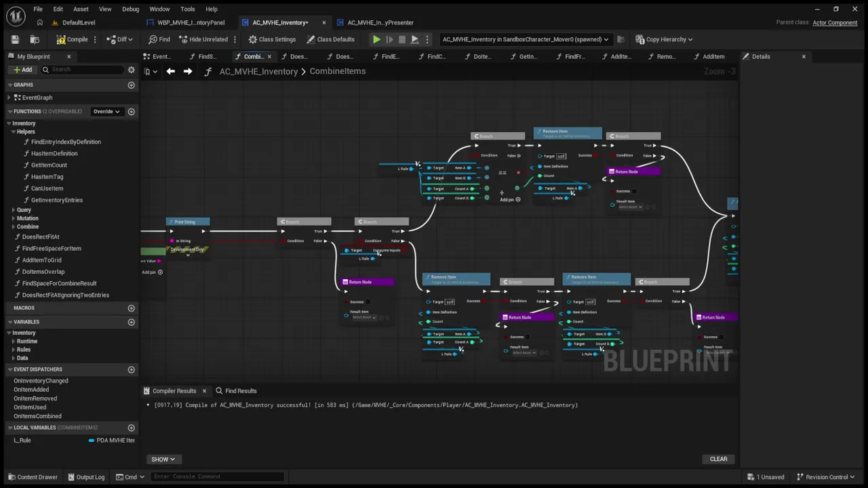Click the select debug object icon
This screenshot has width=868, height=488.
click(620, 39)
